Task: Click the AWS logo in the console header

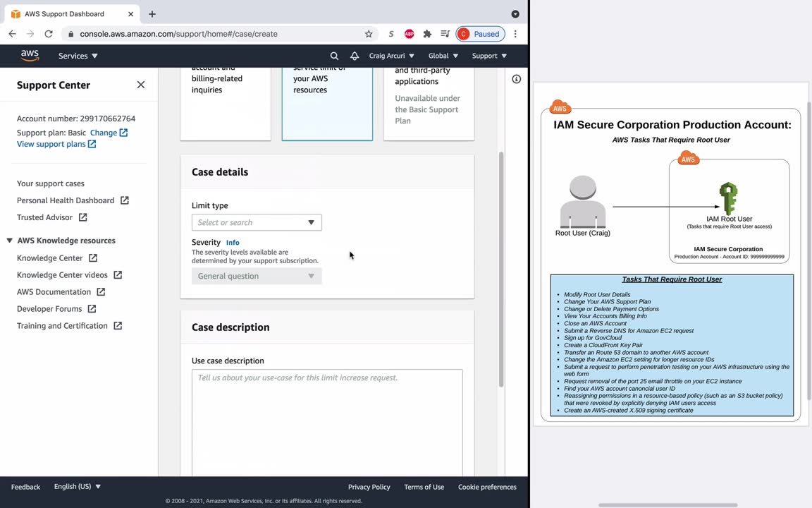Action: pos(30,56)
